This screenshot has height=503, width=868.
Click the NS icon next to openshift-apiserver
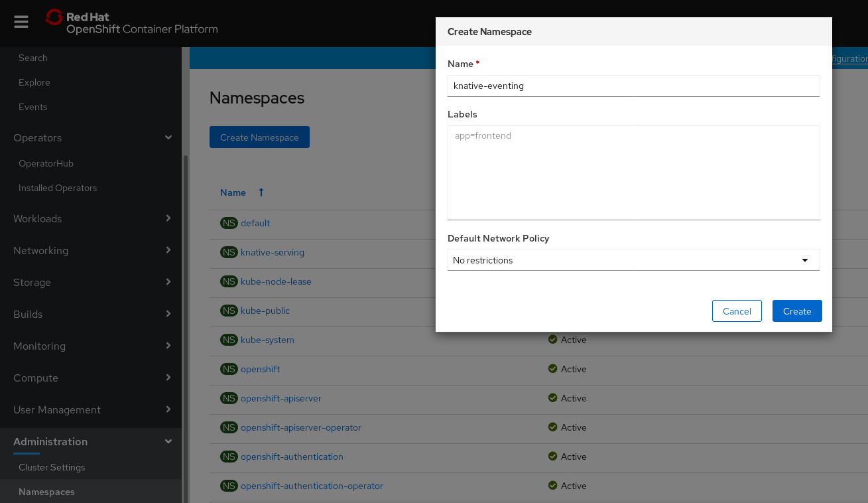pyautogui.click(x=229, y=398)
